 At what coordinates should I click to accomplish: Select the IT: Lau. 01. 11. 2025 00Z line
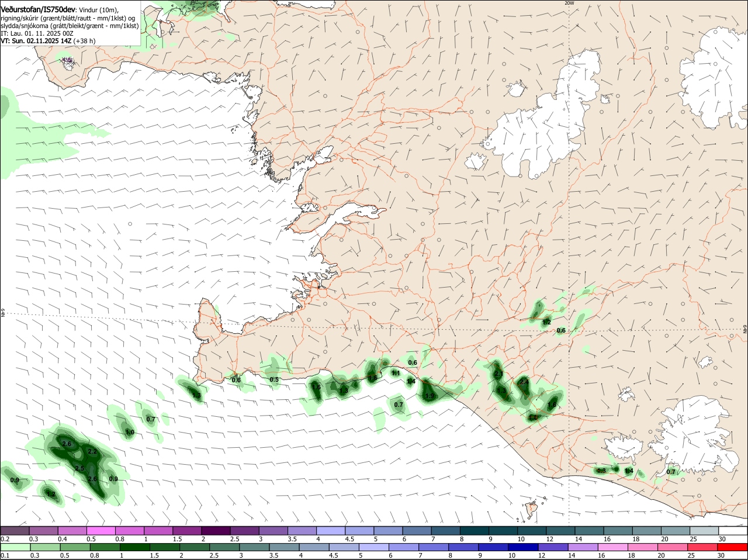pos(37,33)
